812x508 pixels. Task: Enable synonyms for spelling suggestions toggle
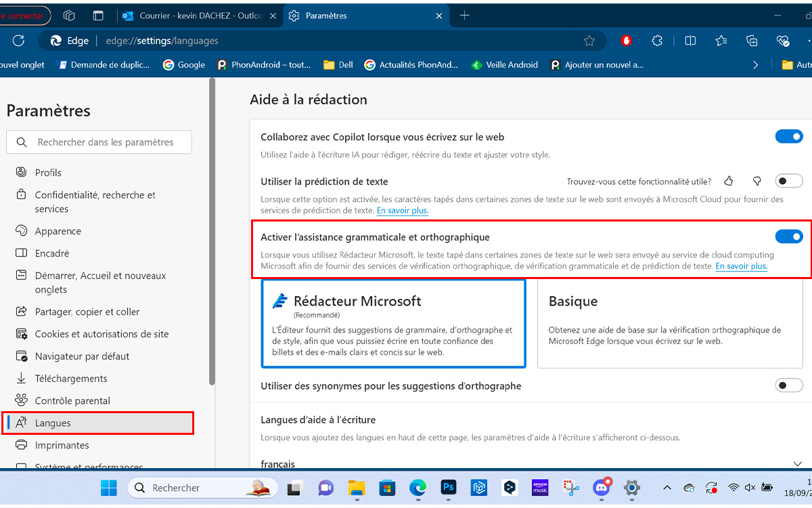point(789,385)
